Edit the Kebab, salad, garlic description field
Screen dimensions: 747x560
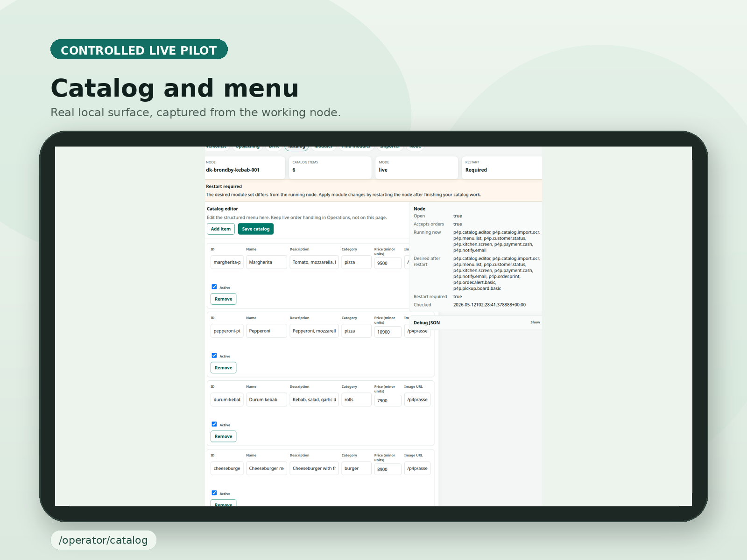point(314,399)
